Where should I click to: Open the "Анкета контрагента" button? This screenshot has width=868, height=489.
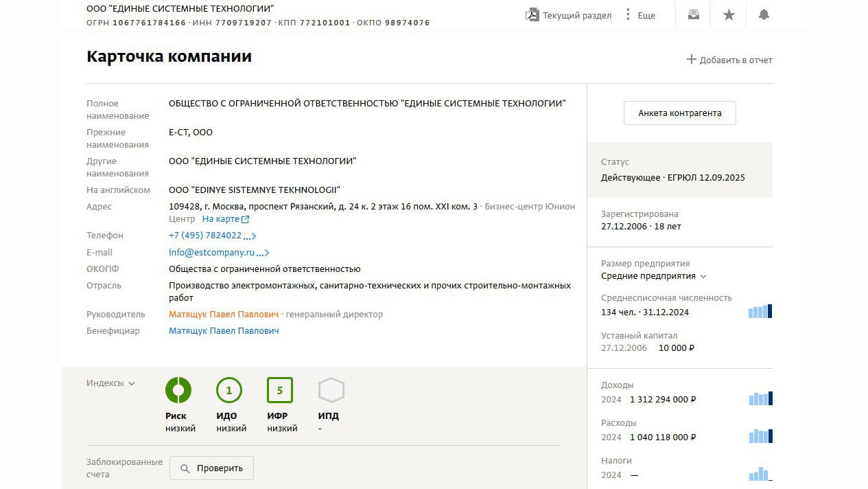tap(679, 113)
